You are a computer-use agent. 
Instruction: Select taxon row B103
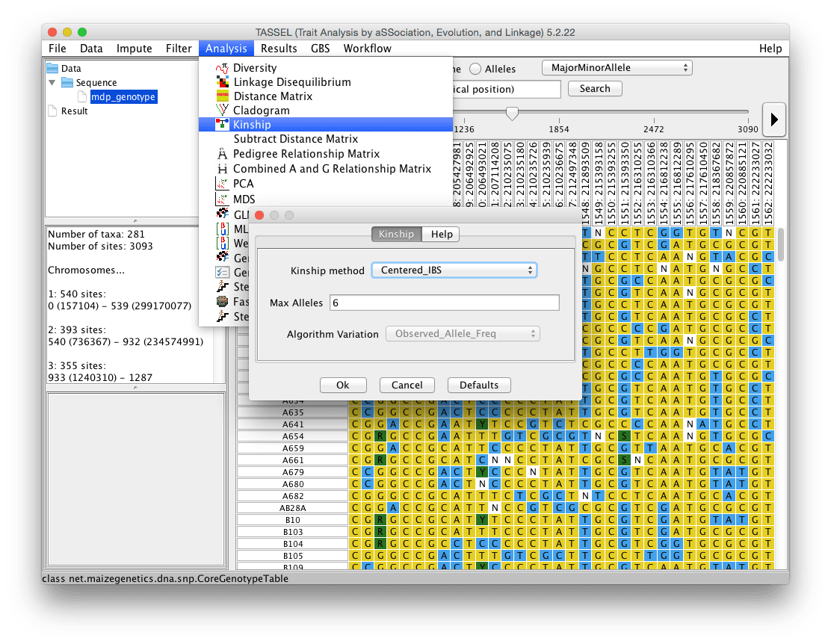pos(292,532)
